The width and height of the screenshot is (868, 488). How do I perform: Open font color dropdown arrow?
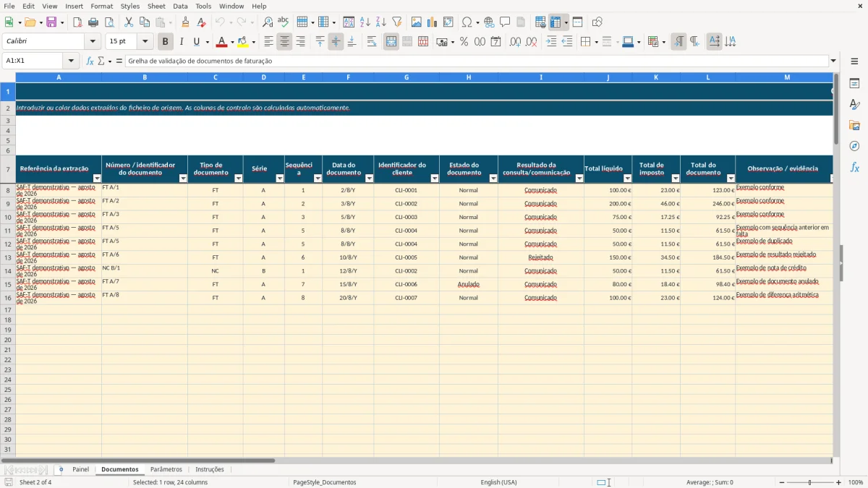[x=231, y=42]
